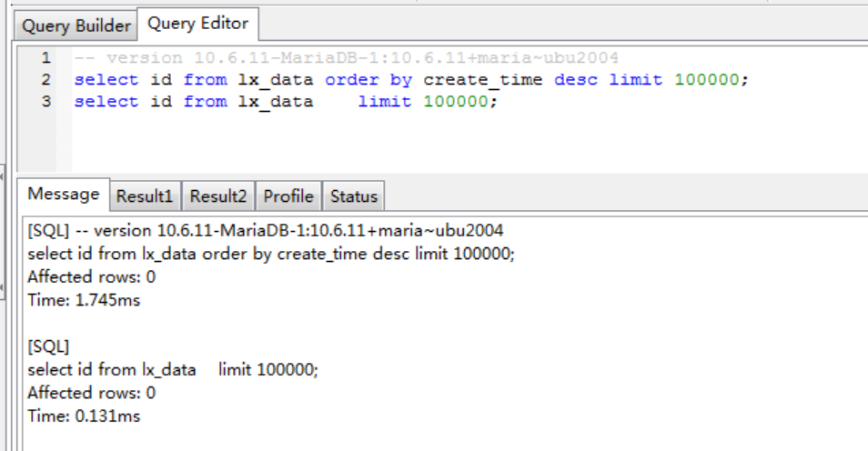Click line number 1 in editor gutter

[x=45, y=58]
